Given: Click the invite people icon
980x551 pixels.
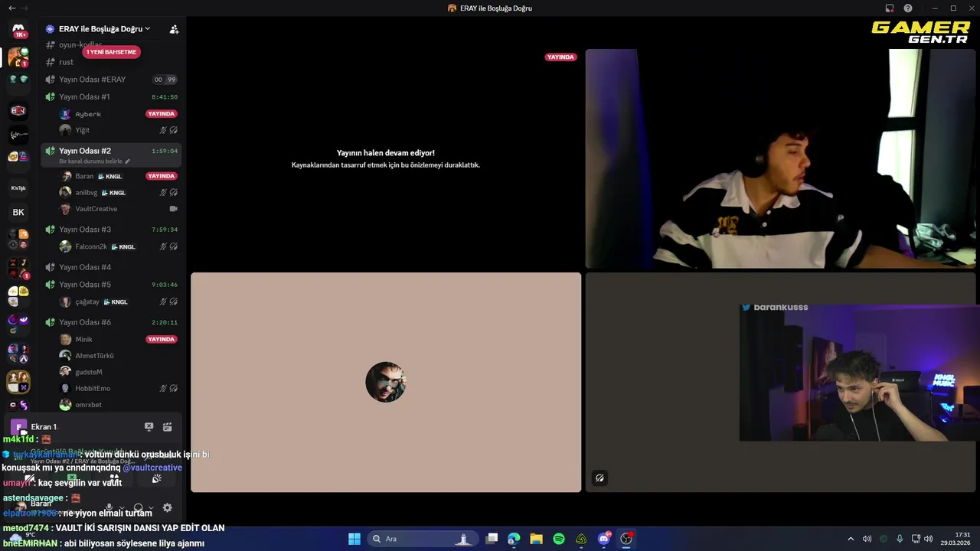Looking at the screenshot, I should point(174,29).
